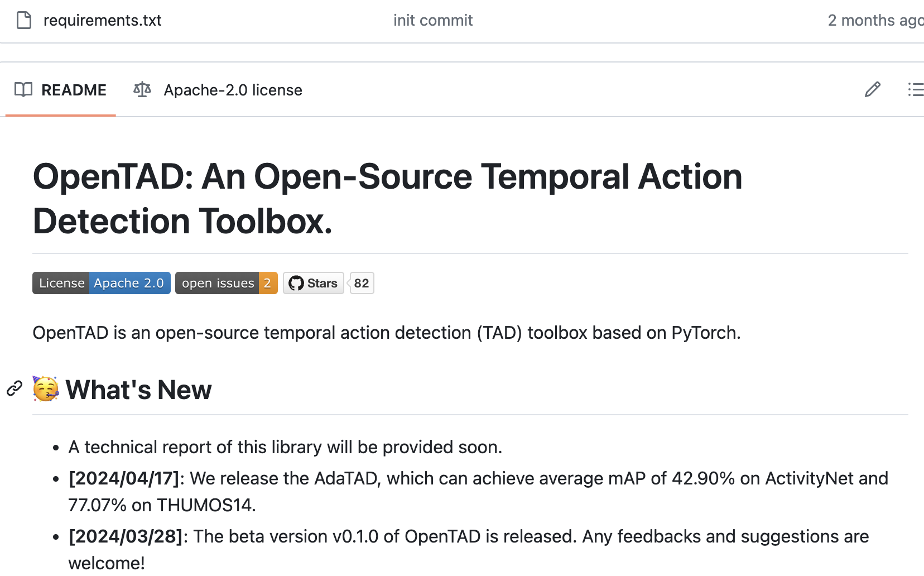The width and height of the screenshot is (924, 576).
Task: Click the OpenTAD main title heading
Action: coord(387,199)
